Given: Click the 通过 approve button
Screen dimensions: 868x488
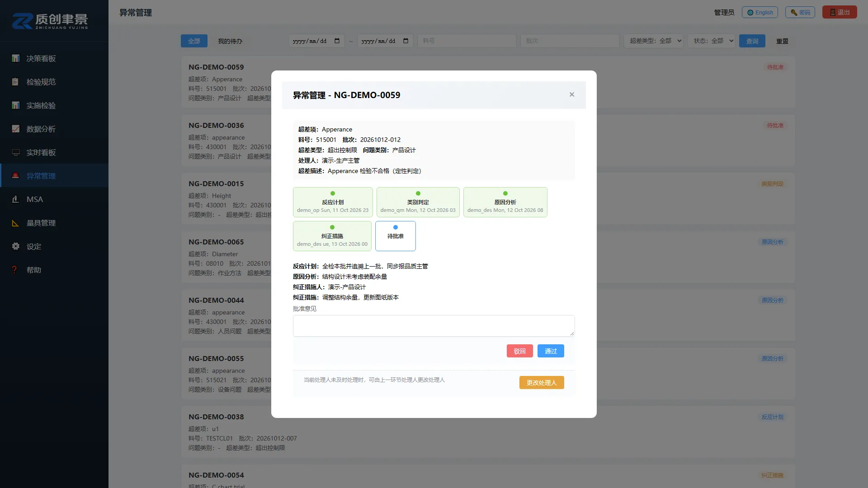Looking at the screenshot, I should click(x=551, y=351).
